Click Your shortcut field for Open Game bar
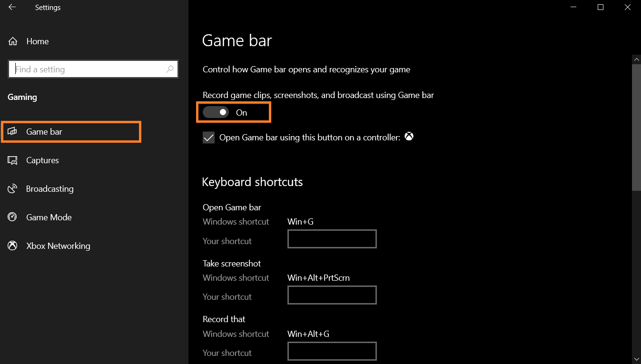Image resolution: width=641 pixels, height=364 pixels. coord(332,239)
